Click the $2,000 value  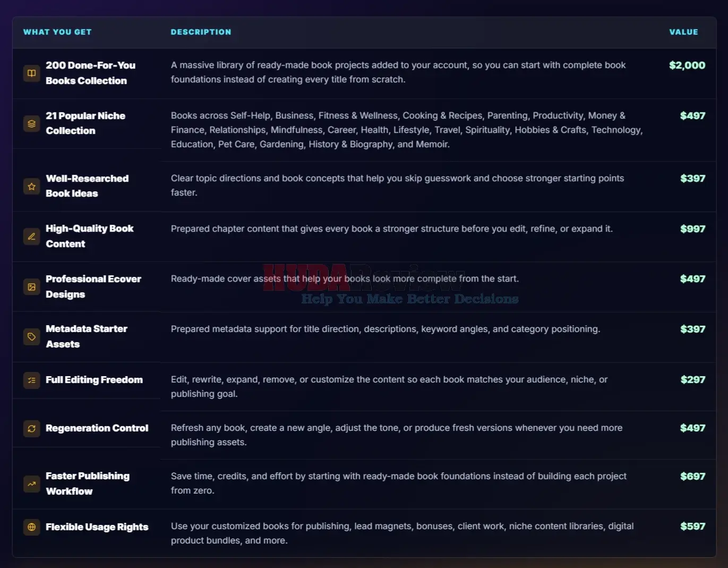pyautogui.click(x=687, y=65)
